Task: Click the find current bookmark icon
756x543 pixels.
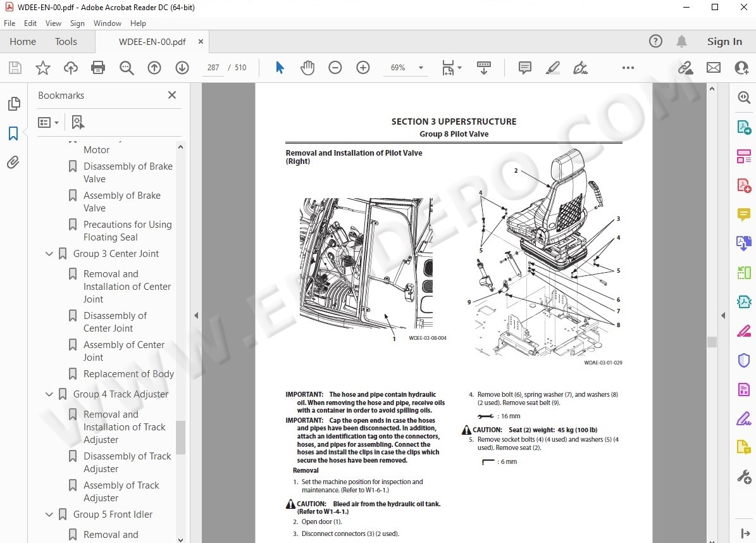Action: [77, 123]
